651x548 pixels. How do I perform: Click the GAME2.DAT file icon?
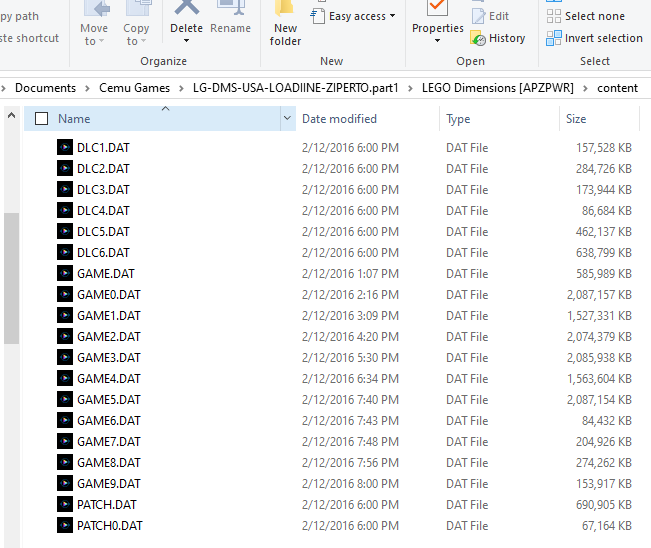pyautogui.click(x=65, y=336)
